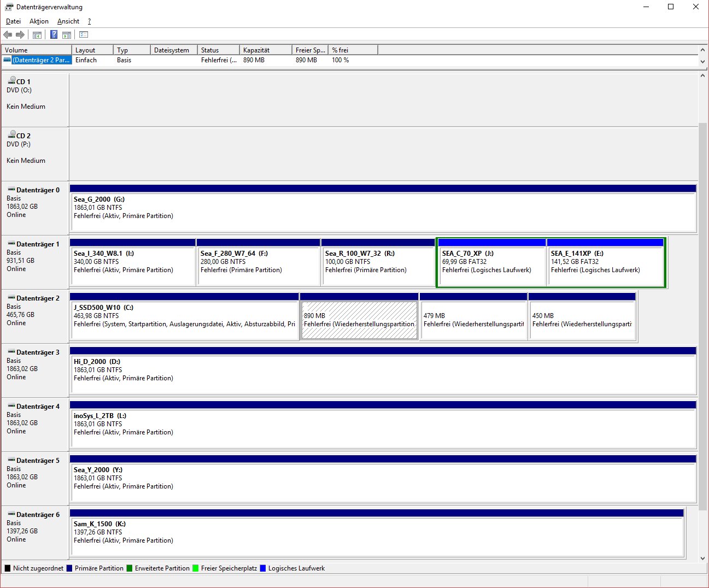Select the SEA_C_70_XP (J:) logical drive
Viewport: 709px width, 588px height.
tap(492, 262)
